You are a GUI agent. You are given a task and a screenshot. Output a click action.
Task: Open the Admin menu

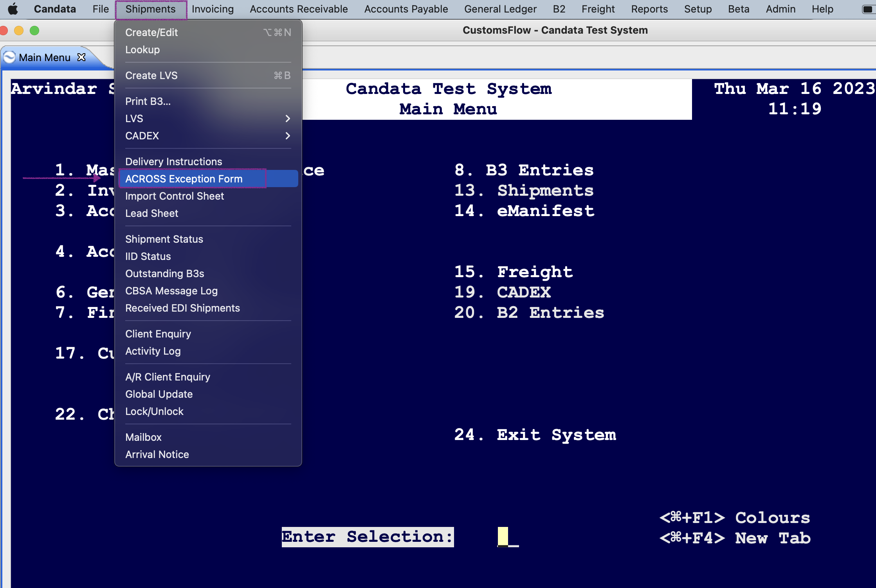tap(780, 9)
